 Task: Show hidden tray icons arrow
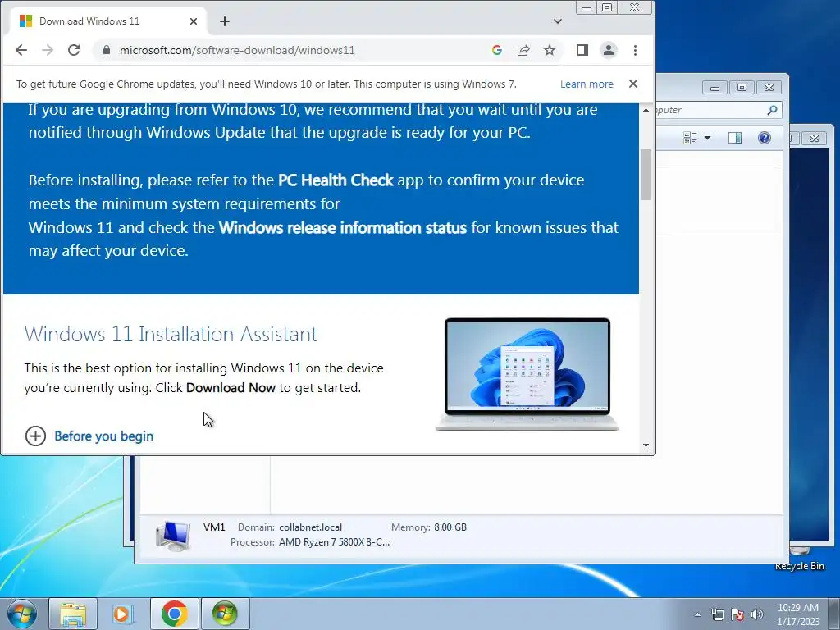point(697,614)
